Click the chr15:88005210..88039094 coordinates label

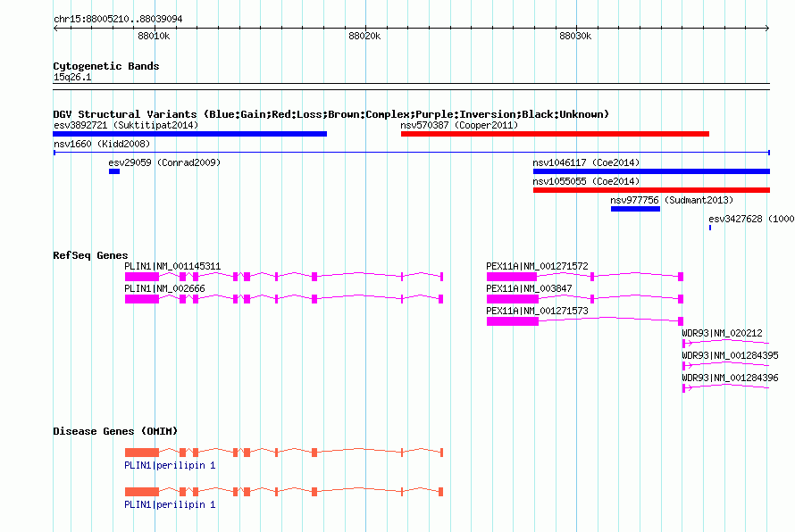pyautogui.click(x=118, y=19)
